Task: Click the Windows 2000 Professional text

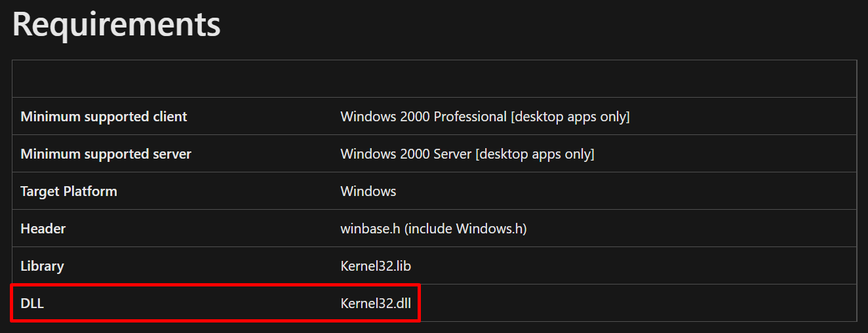Action: click(x=424, y=117)
